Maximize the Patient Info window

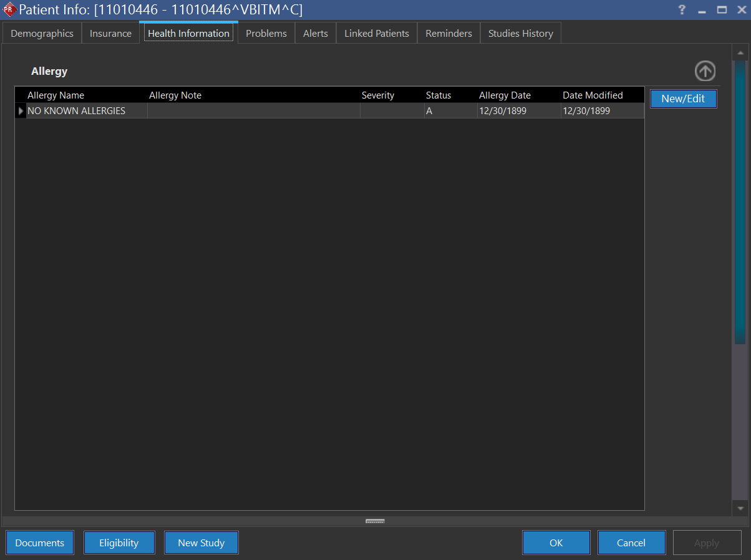[722, 10]
